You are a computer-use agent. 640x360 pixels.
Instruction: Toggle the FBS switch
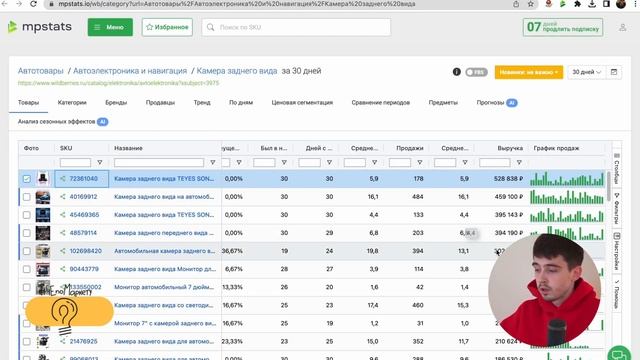tap(476, 72)
